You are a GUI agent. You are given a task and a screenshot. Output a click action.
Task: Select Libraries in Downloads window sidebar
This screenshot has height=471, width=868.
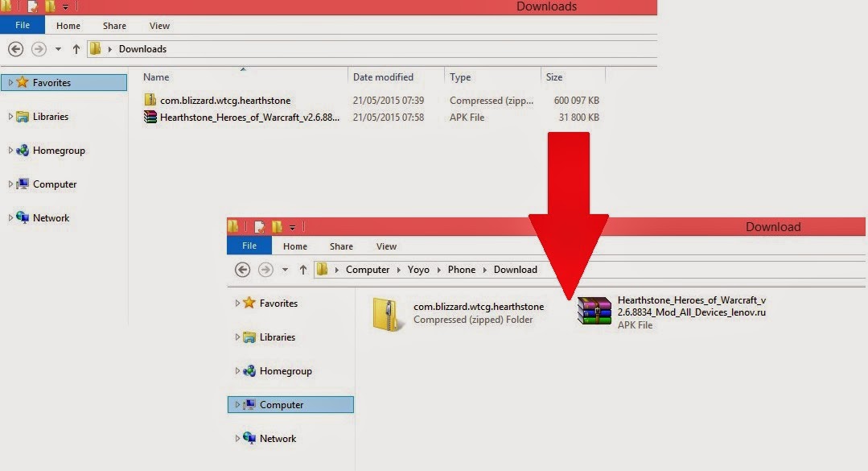51,117
